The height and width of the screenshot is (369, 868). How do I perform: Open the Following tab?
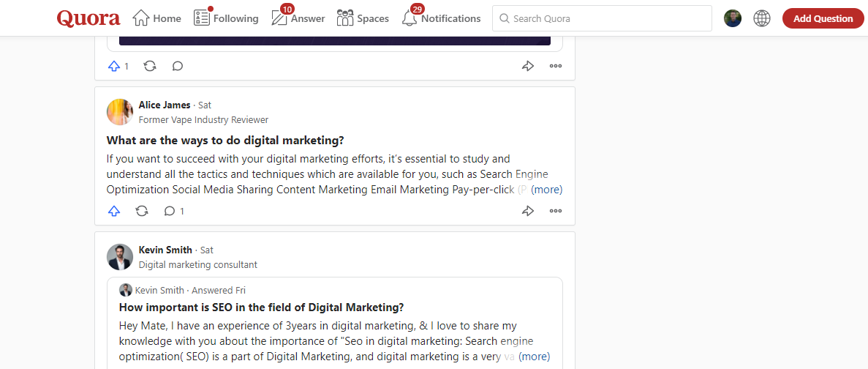[x=226, y=18]
